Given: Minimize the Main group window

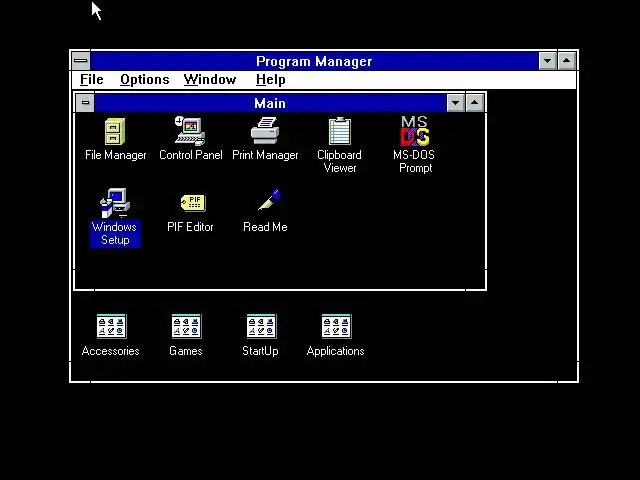Looking at the screenshot, I should [456, 103].
